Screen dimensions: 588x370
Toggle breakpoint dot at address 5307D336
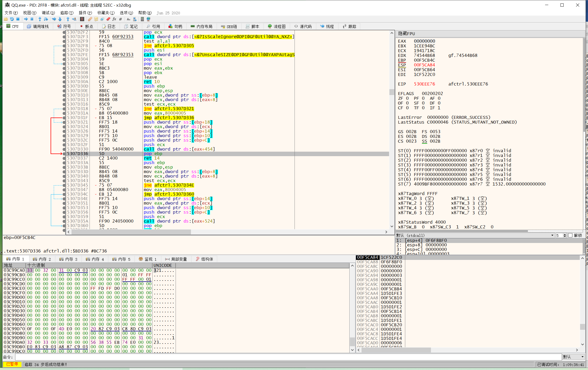coord(64,154)
